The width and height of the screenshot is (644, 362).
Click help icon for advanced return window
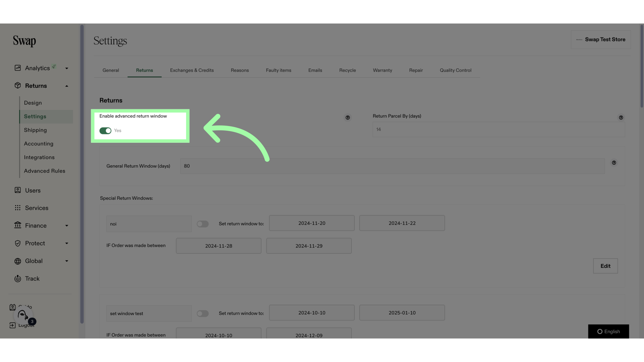pos(347,118)
